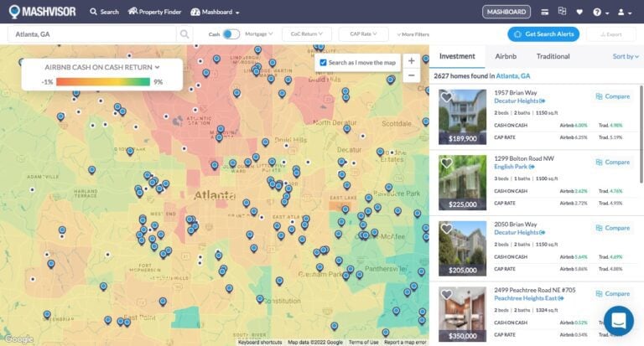Image resolution: width=644 pixels, height=346 pixels.
Task: Open the user account profile icon
Action: point(621,13)
